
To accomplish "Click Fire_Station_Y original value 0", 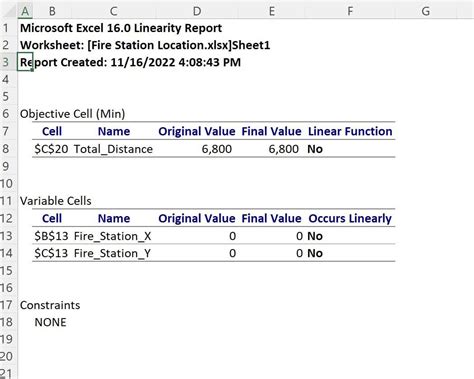I will (x=232, y=253).
